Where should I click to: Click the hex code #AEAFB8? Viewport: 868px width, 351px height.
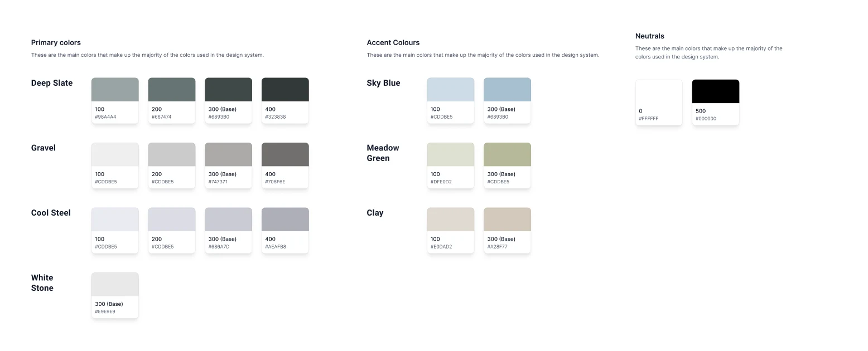tap(276, 247)
